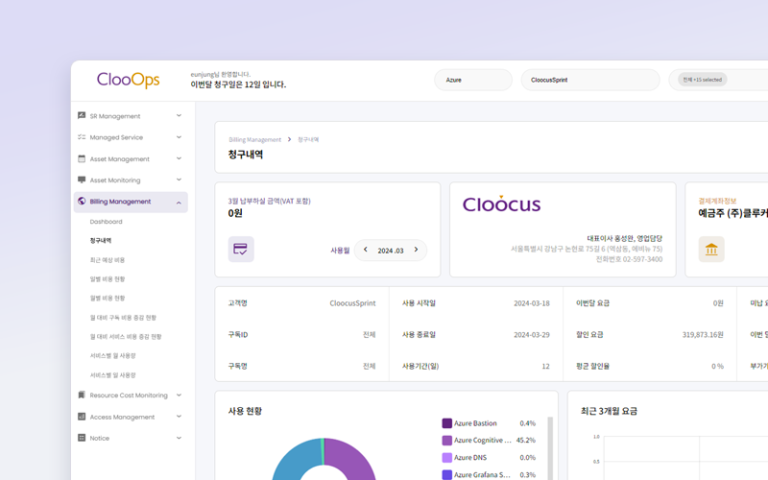
Task: Select 청구내역 in the sidebar submenu
Action: point(101,240)
